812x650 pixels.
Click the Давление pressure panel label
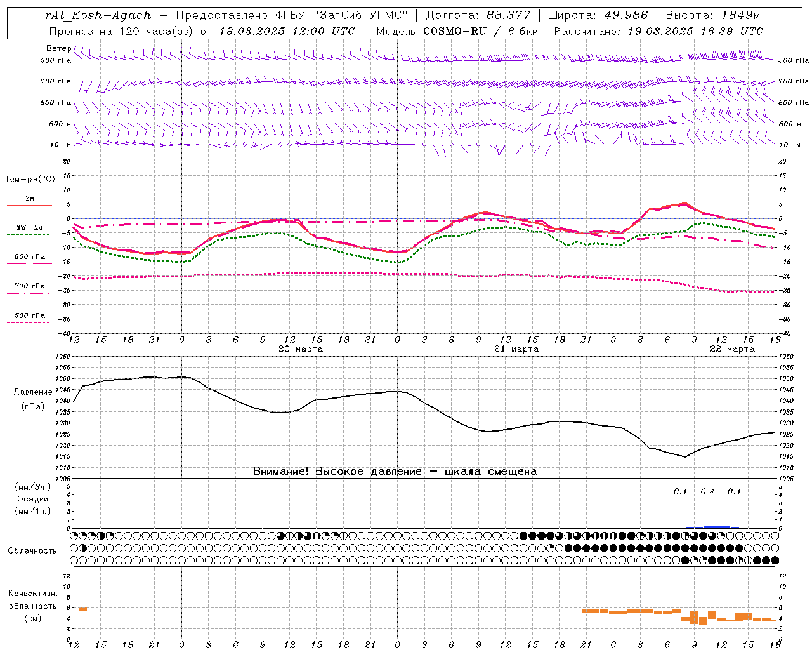point(32,392)
